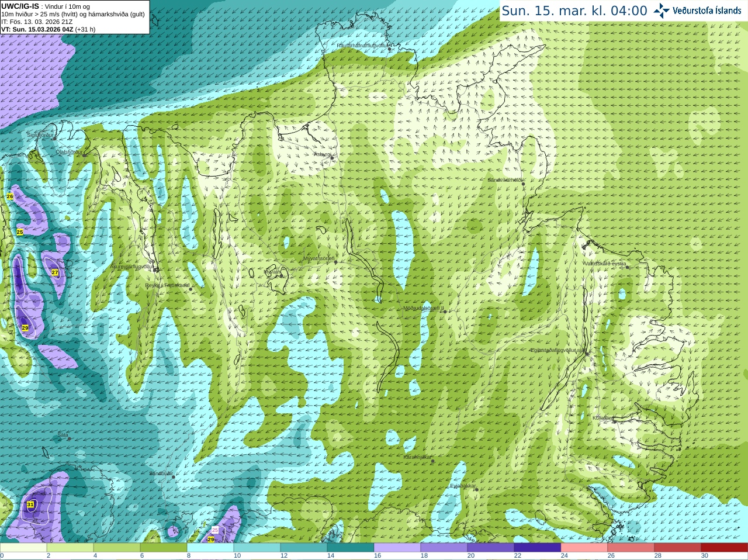
Task: Select the Sandvíkurheiði station label
Action: coord(506,180)
